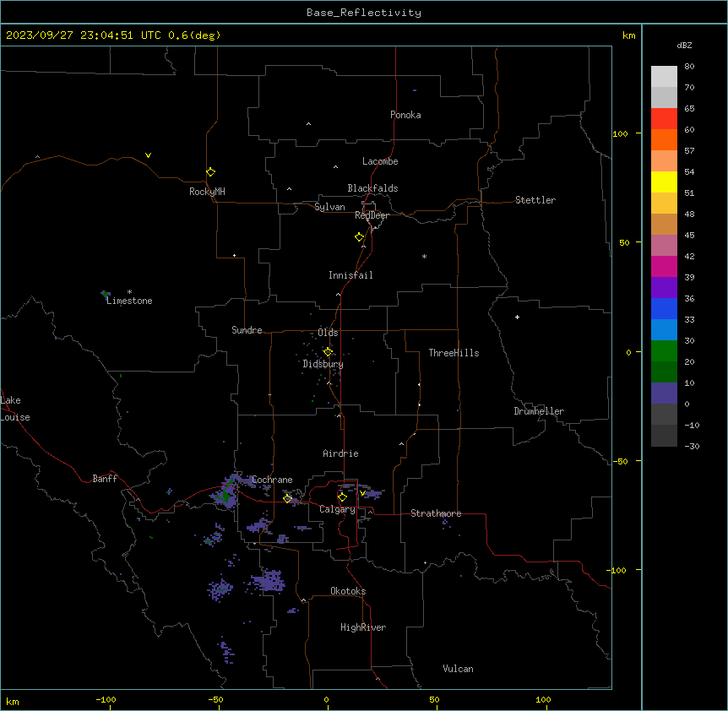Click the Limestone label

(129, 301)
